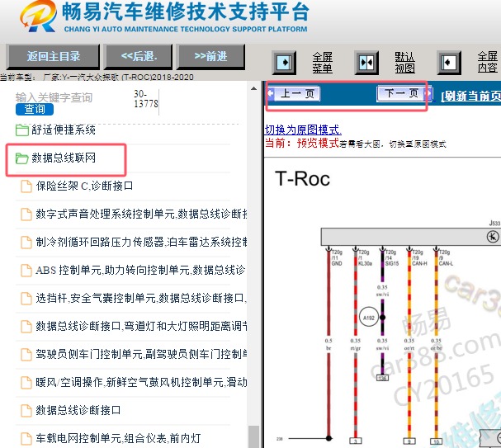Image resolution: width=501 pixels, height=448 pixels.
Task: Click the CAN-L pin label
Action: point(446,263)
